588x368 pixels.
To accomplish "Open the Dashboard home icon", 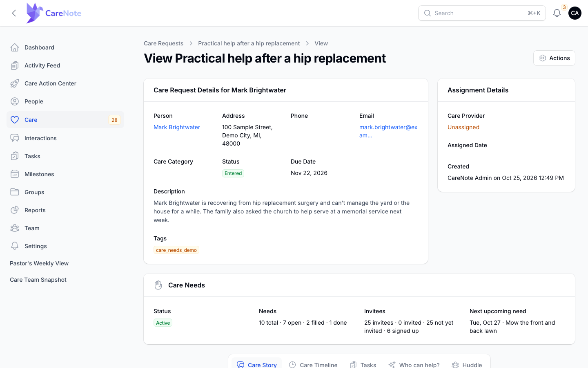I will pos(15,47).
